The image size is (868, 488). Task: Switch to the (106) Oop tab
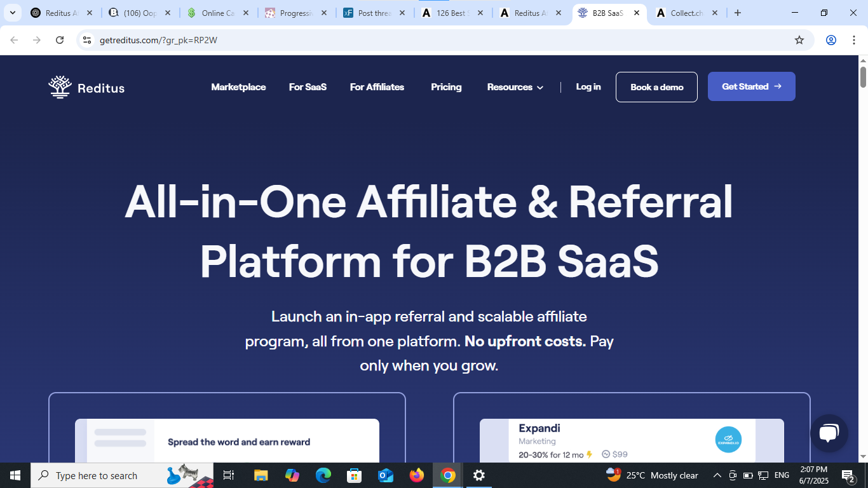140,13
